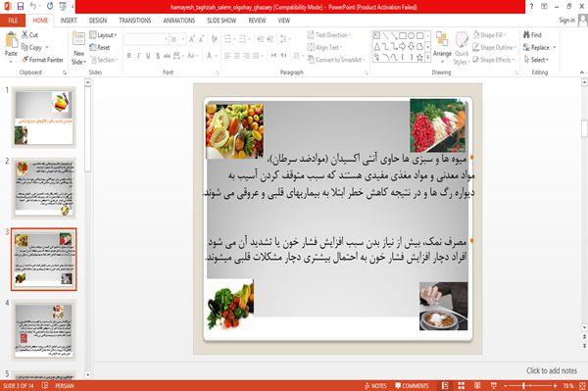Click the Replace button

coord(539,48)
